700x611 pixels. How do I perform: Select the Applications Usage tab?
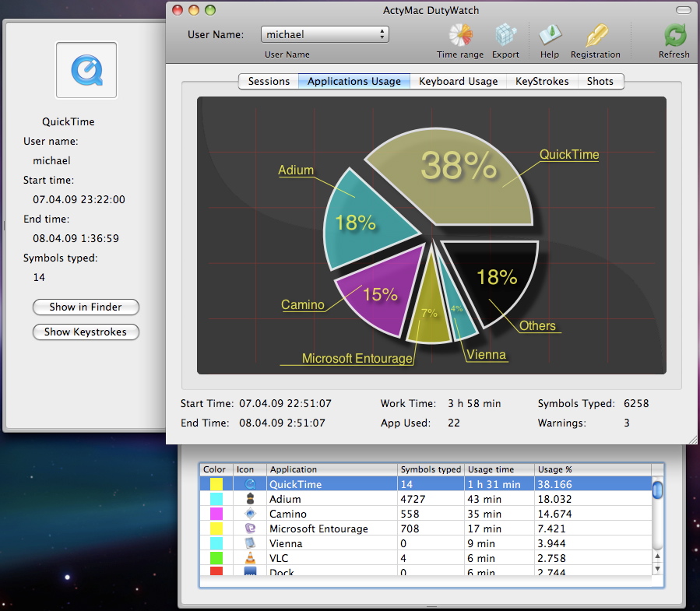point(354,81)
